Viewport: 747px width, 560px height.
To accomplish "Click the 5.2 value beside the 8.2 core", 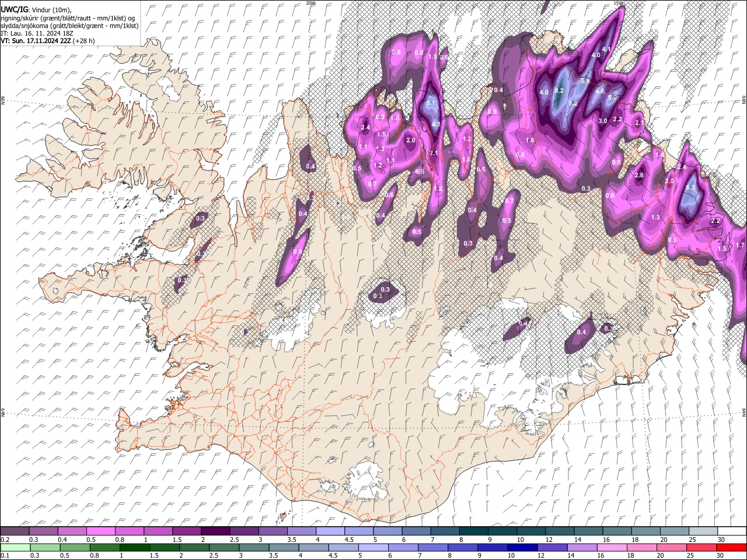I will point(573,103).
